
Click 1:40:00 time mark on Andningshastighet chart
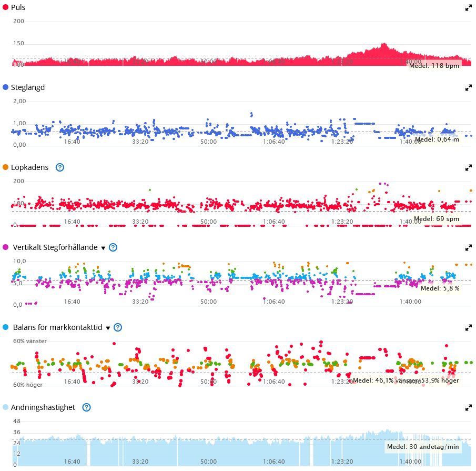click(410, 462)
